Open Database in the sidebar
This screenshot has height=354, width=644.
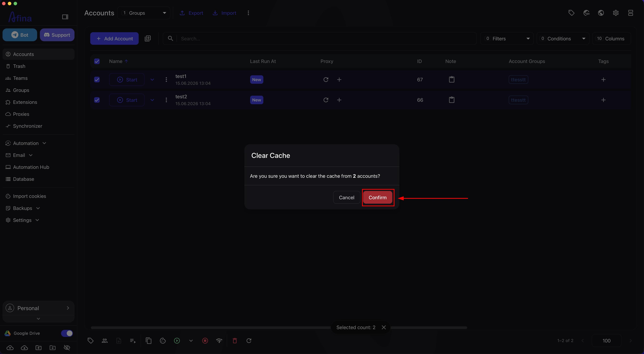click(x=38, y=179)
